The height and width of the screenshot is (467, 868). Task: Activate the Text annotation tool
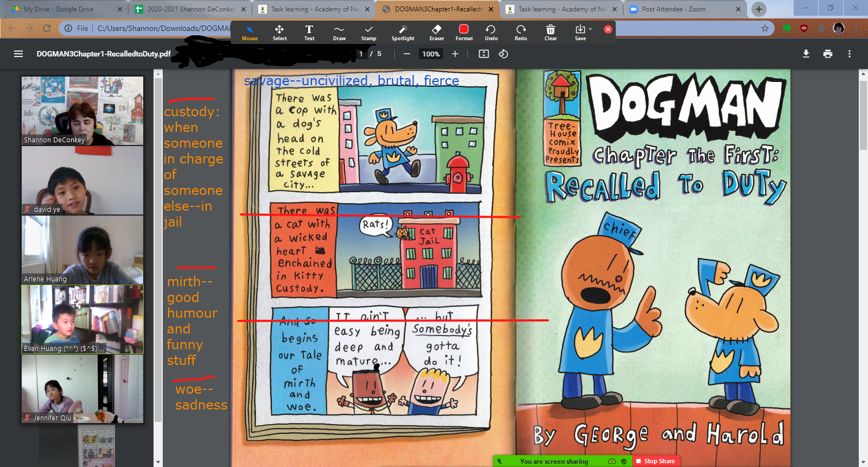click(x=309, y=33)
